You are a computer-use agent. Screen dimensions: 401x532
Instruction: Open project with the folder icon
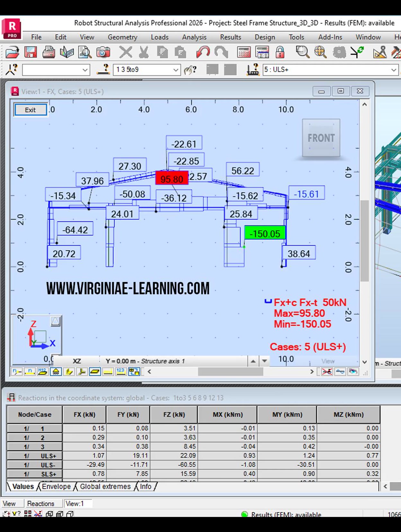click(12, 52)
